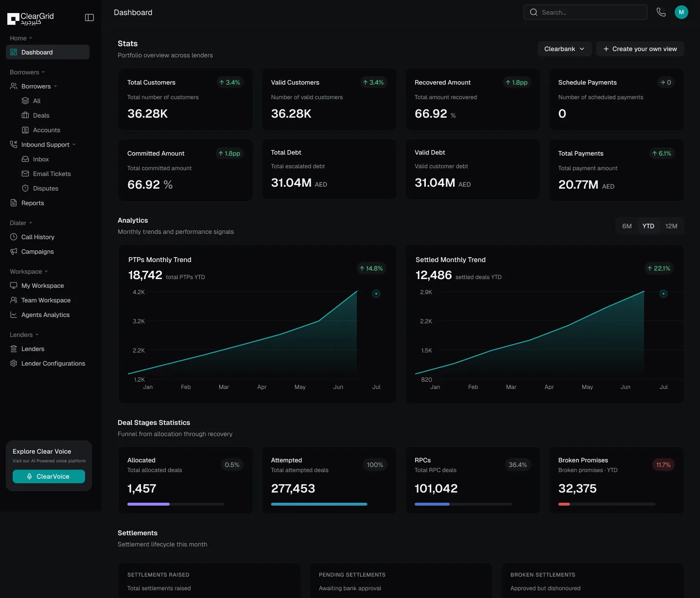This screenshot has height=598, width=700.
Task: Click the Lender Configurations gear icon
Action: (x=14, y=363)
